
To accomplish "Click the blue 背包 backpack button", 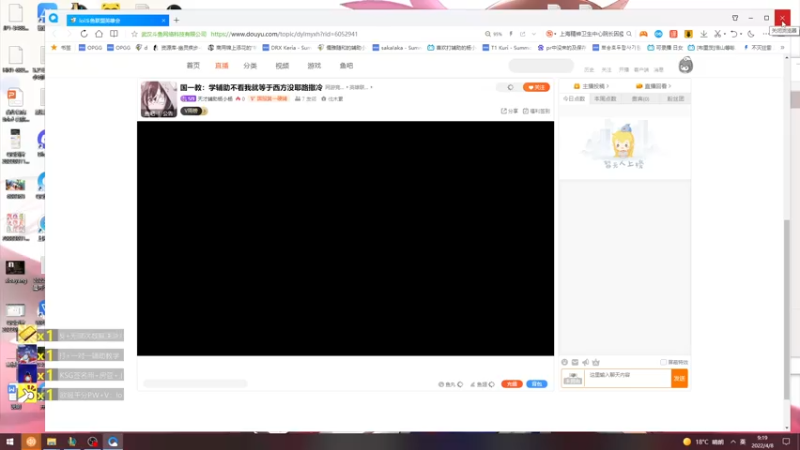I will (x=537, y=384).
